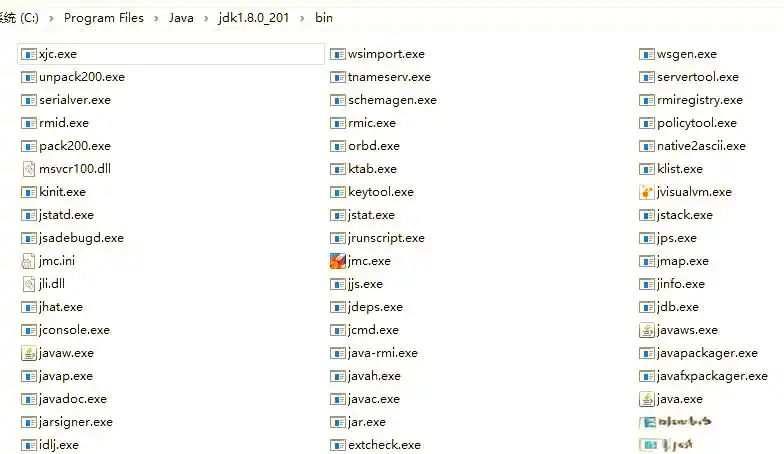Image resolution: width=784 pixels, height=454 pixels.
Task: Select the file name rmid.exe
Action: tap(64, 123)
